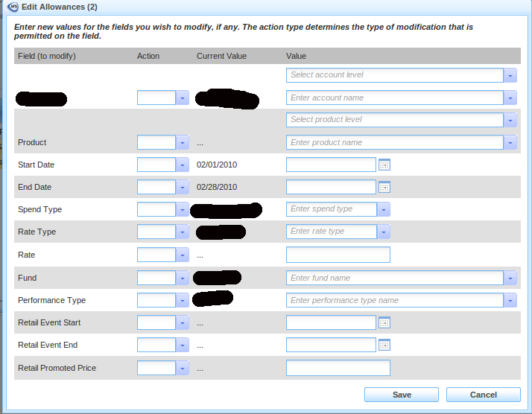
Task: Click the dialog icon in the title bar
Action: click(x=13, y=7)
